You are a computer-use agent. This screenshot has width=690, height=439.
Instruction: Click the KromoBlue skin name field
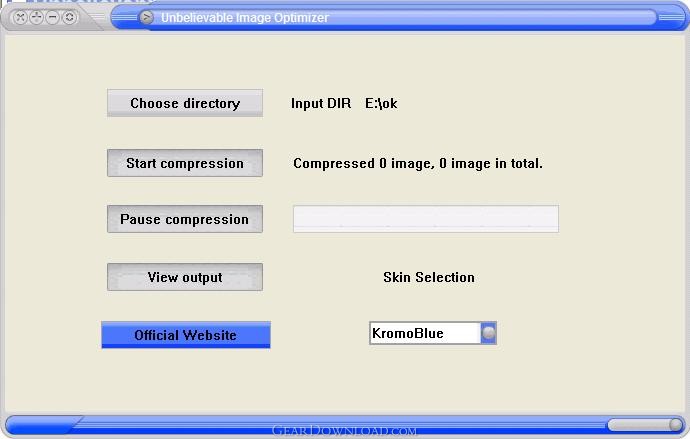pyautogui.click(x=425, y=333)
